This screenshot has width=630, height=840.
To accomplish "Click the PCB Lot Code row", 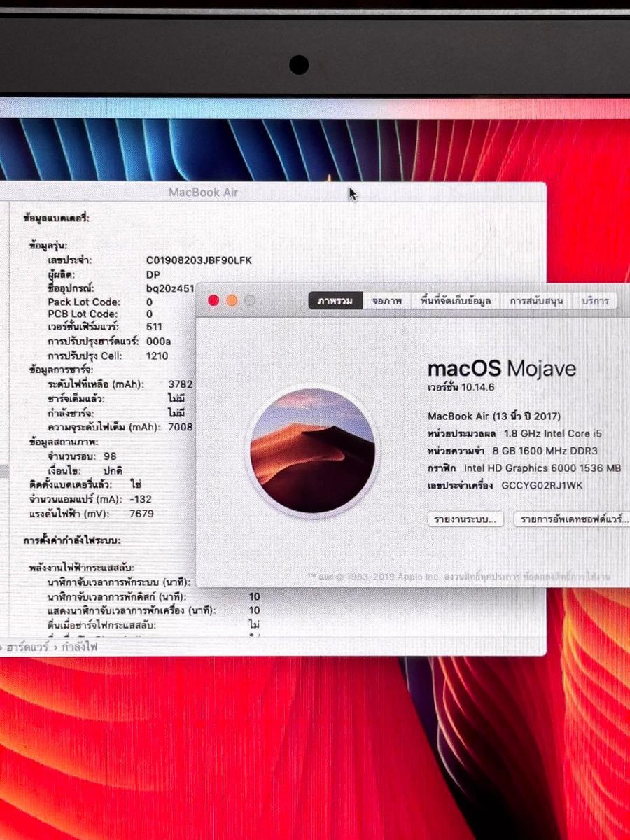I will click(x=100, y=314).
